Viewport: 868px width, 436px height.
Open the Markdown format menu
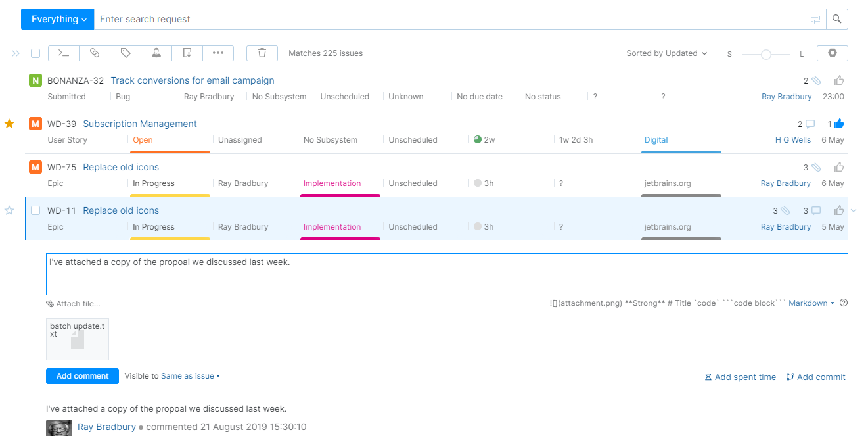(811, 303)
